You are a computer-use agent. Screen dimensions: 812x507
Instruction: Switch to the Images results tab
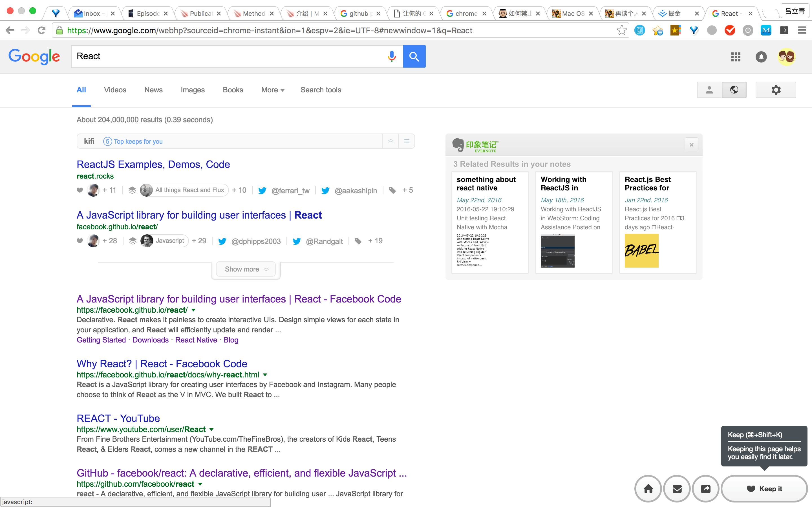pyautogui.click(x=192, y=90)
